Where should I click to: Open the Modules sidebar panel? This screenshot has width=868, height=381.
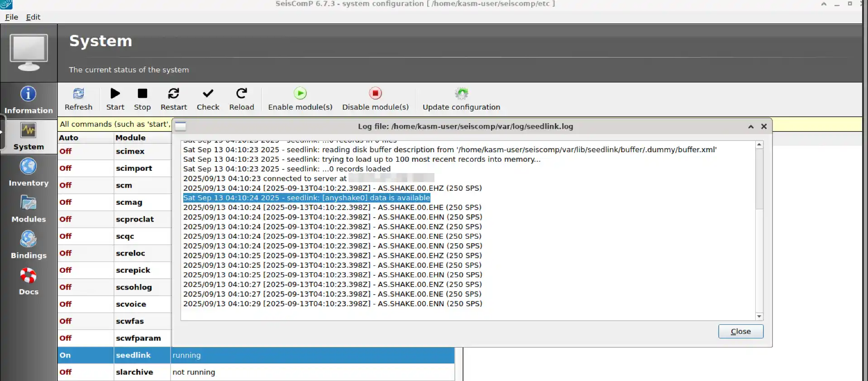click(29, 208)
